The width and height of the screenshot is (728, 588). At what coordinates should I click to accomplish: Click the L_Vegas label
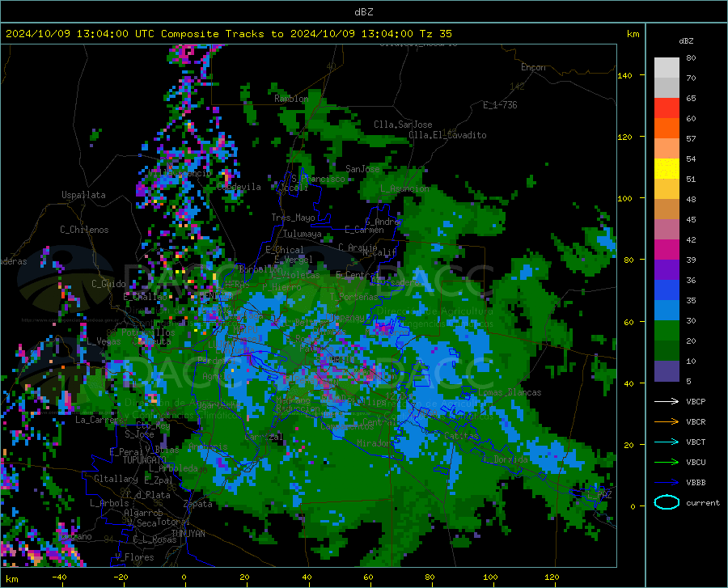104,341
